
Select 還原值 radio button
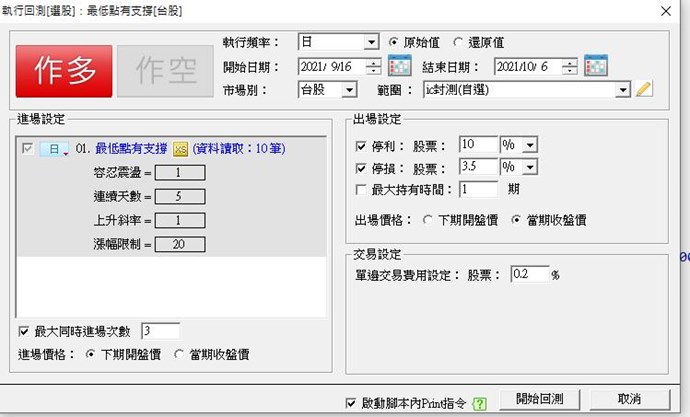click(x=458, y=42)
